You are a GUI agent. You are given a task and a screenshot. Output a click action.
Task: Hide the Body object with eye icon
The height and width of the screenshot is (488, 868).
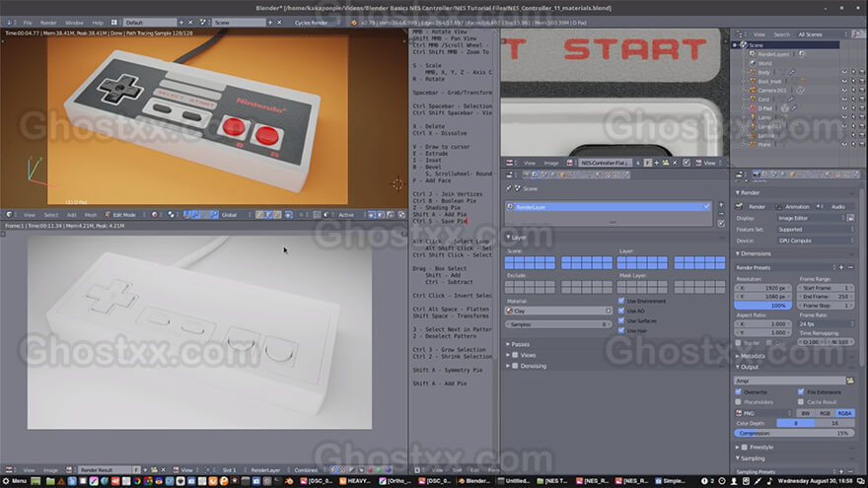tap(844, 72)
